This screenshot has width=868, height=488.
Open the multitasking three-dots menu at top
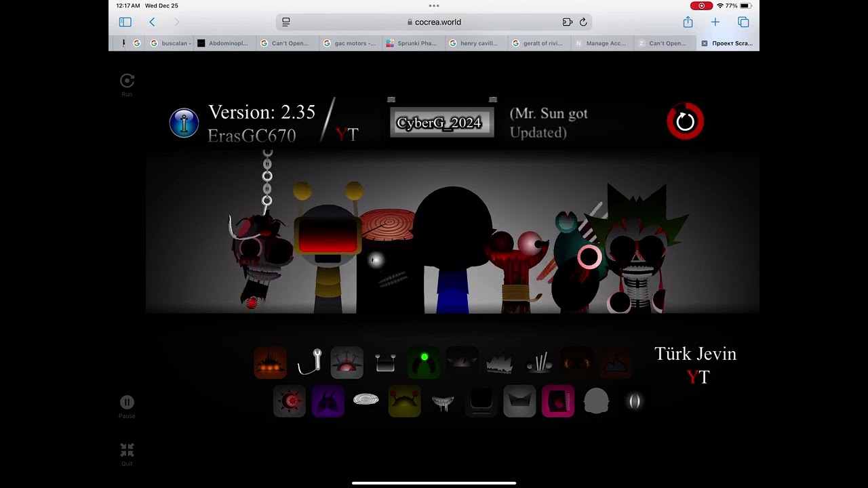pos(434,6)
